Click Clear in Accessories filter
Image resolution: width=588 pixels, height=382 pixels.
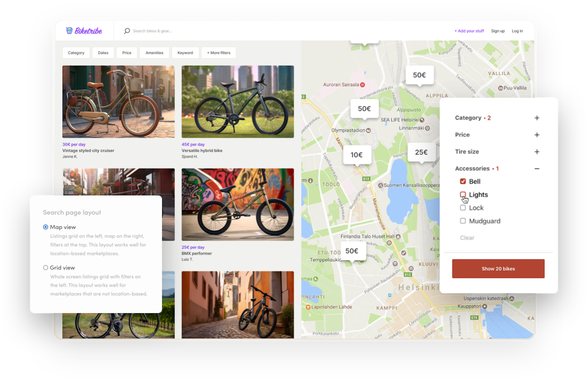(467, 238)
